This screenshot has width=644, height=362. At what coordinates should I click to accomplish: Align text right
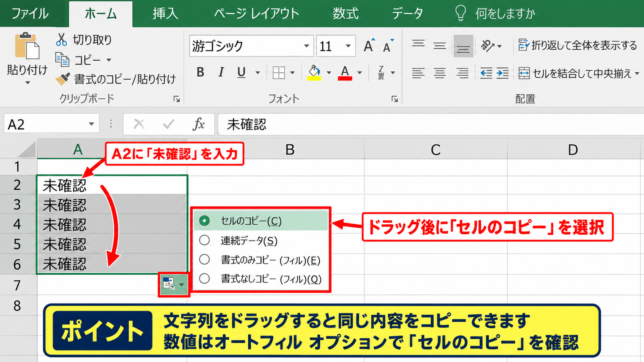[x=462, y=73]
